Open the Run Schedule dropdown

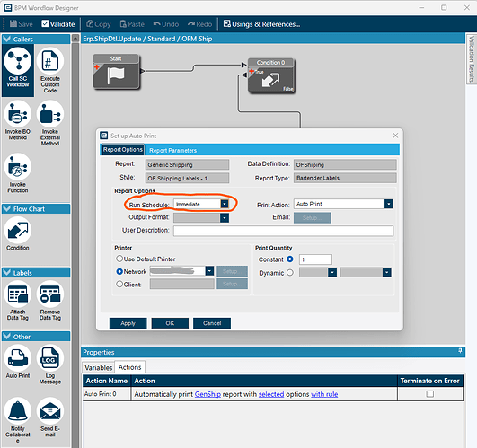pyautogui.click(x=225, y=204)
